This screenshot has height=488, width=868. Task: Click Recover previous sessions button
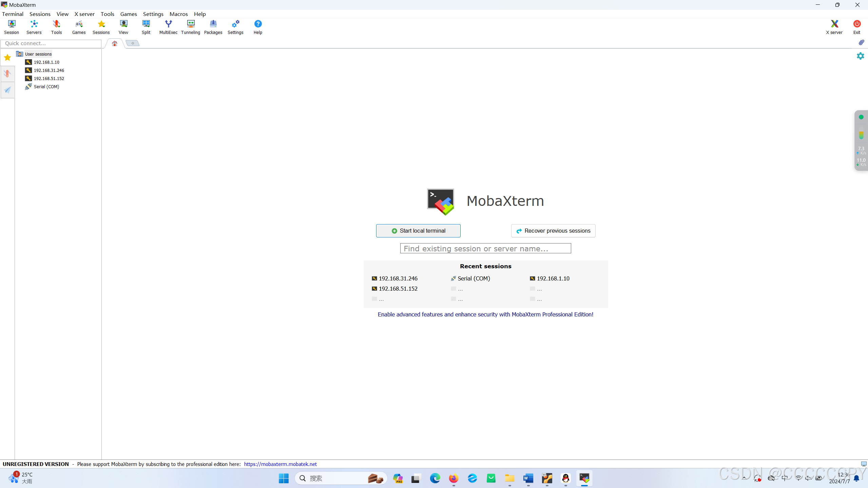coord(553,231)
